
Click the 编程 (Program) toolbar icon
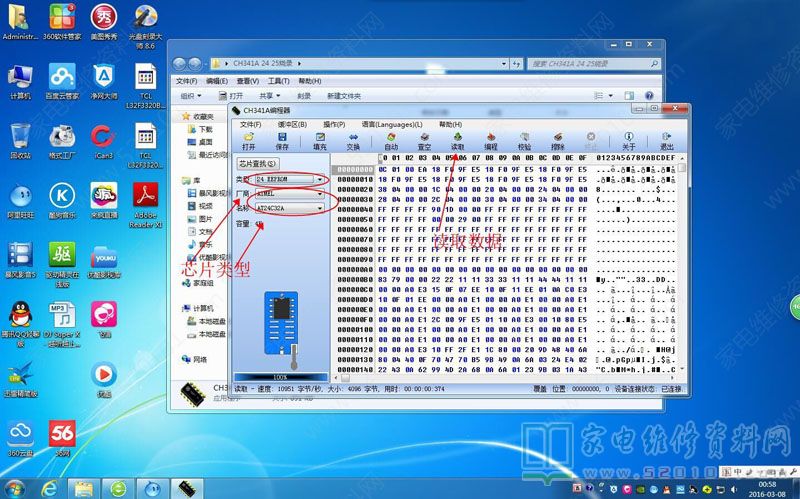490,140
